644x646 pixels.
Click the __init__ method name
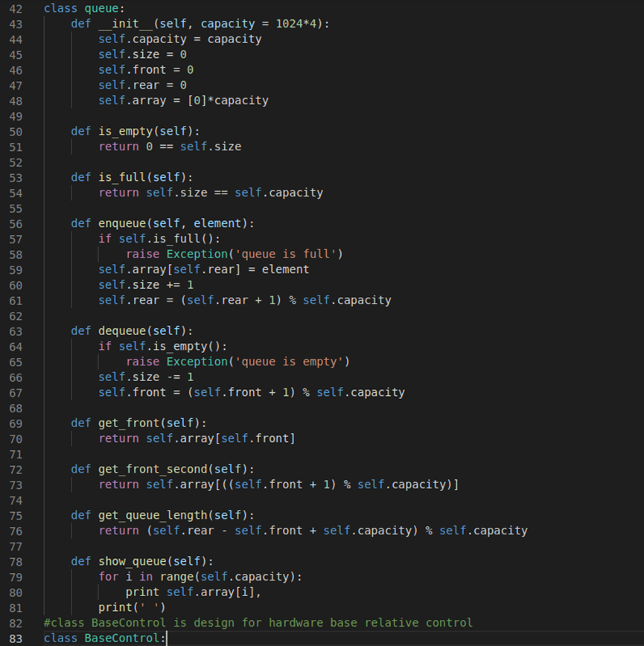tap(124, 24)
